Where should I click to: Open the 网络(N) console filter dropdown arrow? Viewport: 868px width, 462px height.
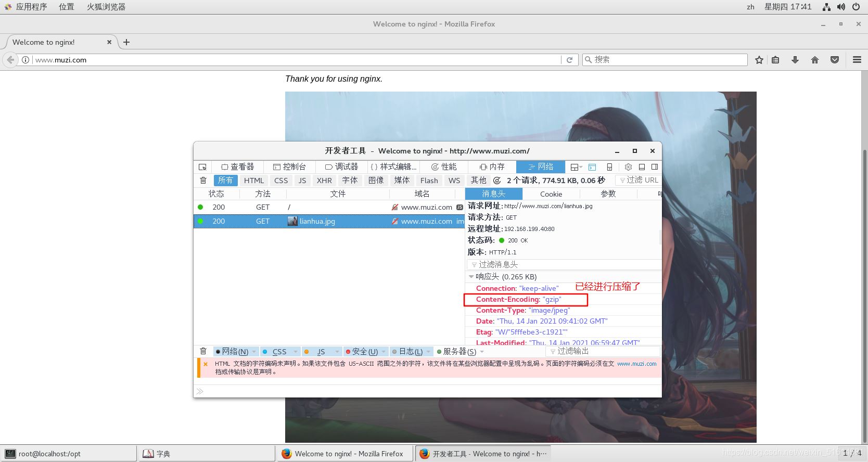pyautogui.click(x=254, y=352)
